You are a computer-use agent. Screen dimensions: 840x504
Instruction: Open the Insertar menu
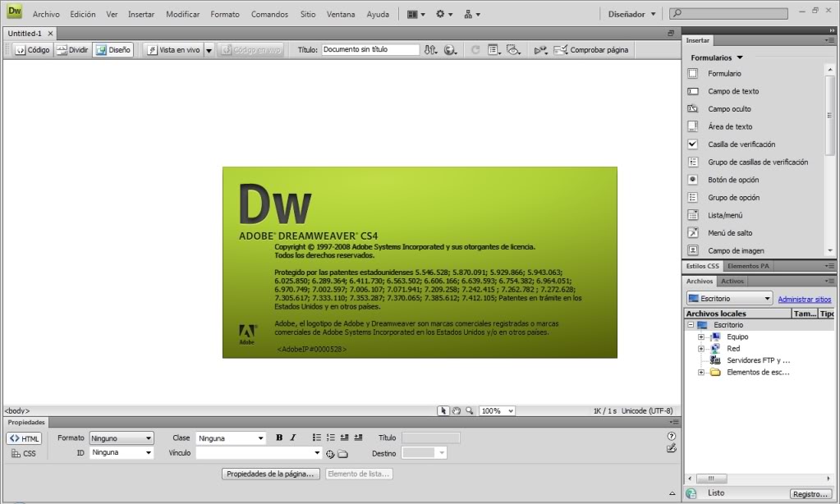tap(141, 15)
